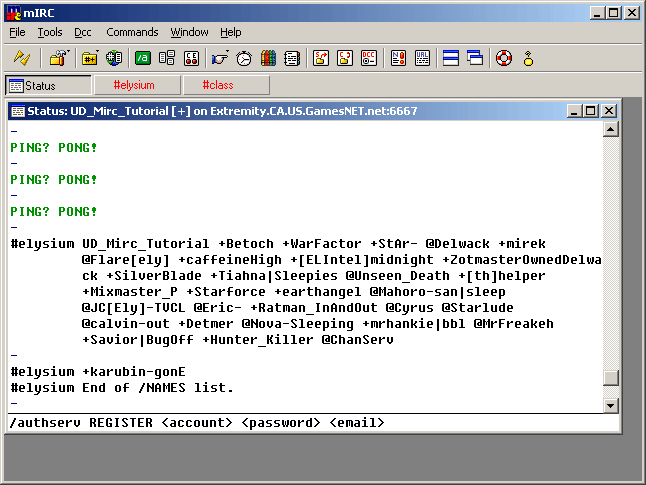The image size is (646, 485).
Task: Open the Commands menu
Action: [x=132, y=32]
